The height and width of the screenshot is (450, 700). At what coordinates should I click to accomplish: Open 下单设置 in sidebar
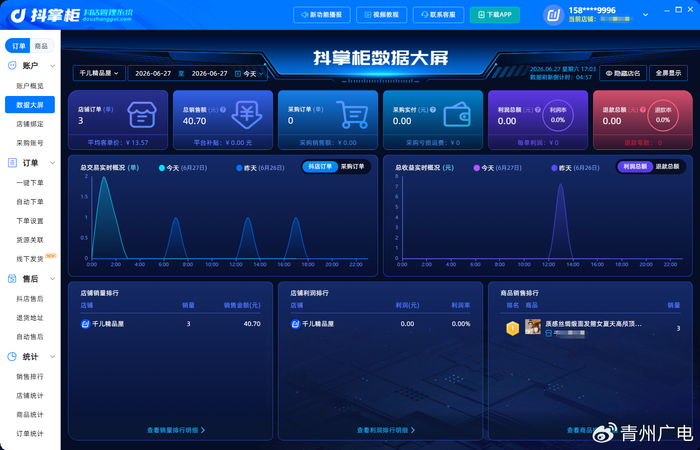point(30,221)
